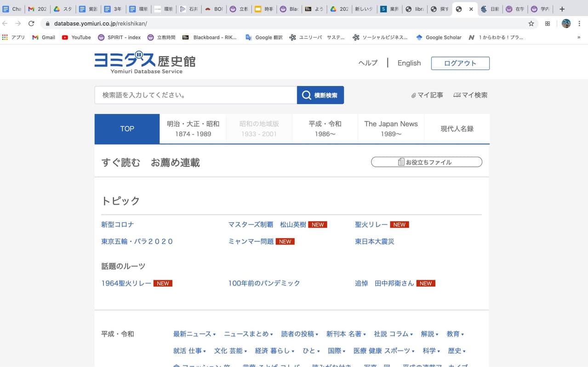
Task: Click the ログアウト button
Action: tap(460, 63)
